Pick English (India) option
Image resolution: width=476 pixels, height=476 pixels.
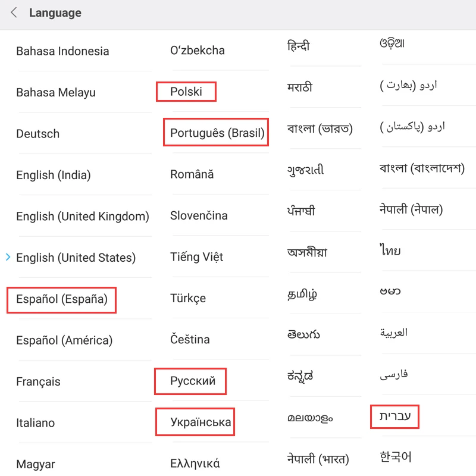54,175
